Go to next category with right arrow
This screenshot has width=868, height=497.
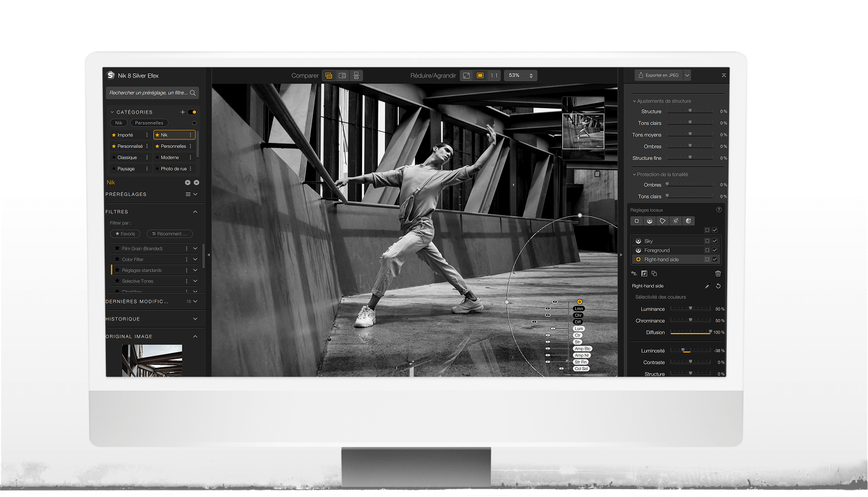(x=196, y=182)
